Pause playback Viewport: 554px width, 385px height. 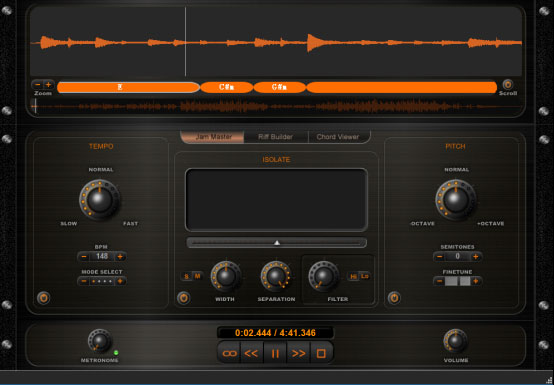[x=275, y=353]
